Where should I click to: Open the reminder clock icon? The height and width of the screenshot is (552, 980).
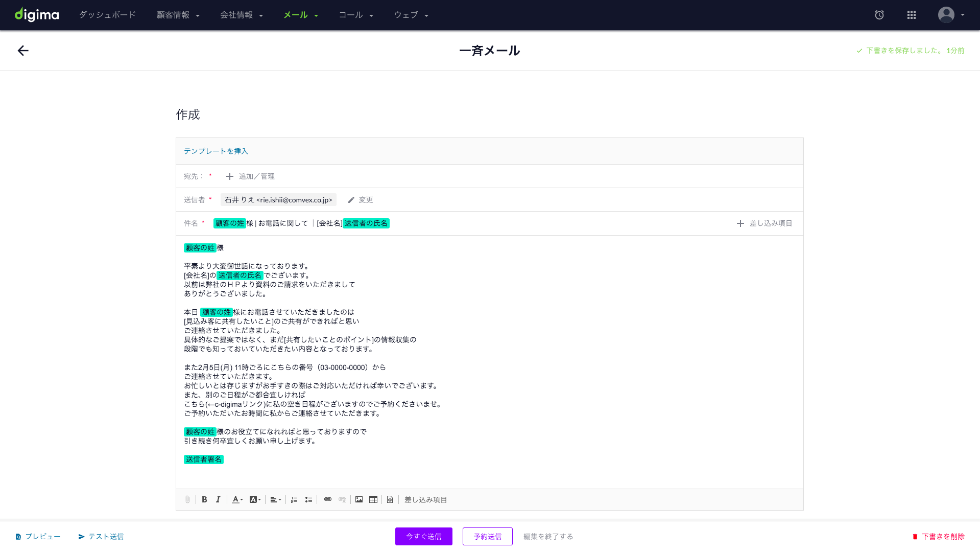879,15
